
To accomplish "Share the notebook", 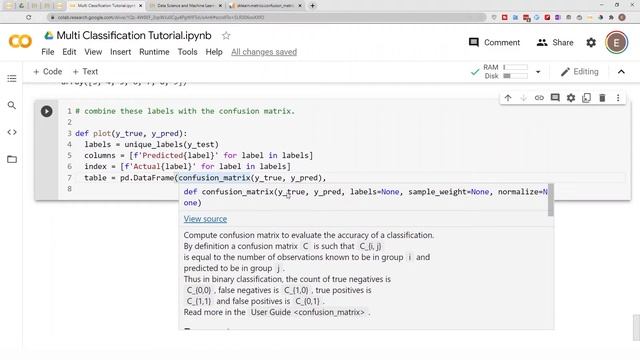I will [x=555, y=42].
